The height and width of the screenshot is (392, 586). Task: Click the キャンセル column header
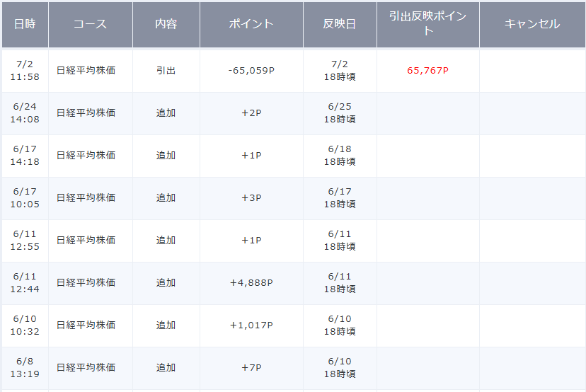(x=532, y=24)
